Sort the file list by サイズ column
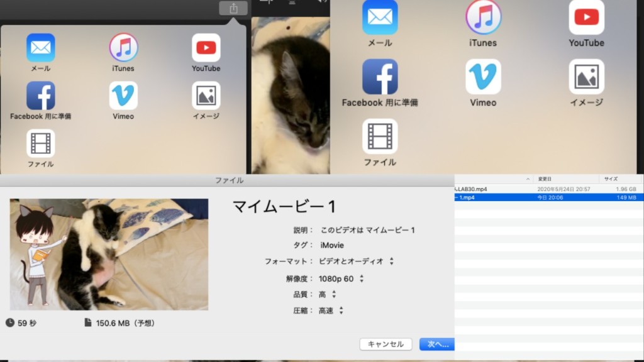This screenshot has height=362, width=644. pyautogui.click(x=611, y=179)
